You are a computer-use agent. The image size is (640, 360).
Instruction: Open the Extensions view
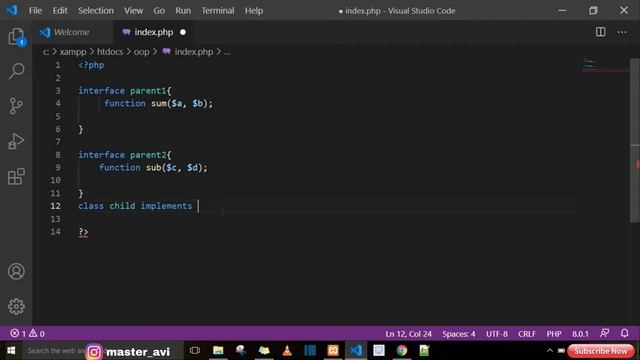point(16,176)
